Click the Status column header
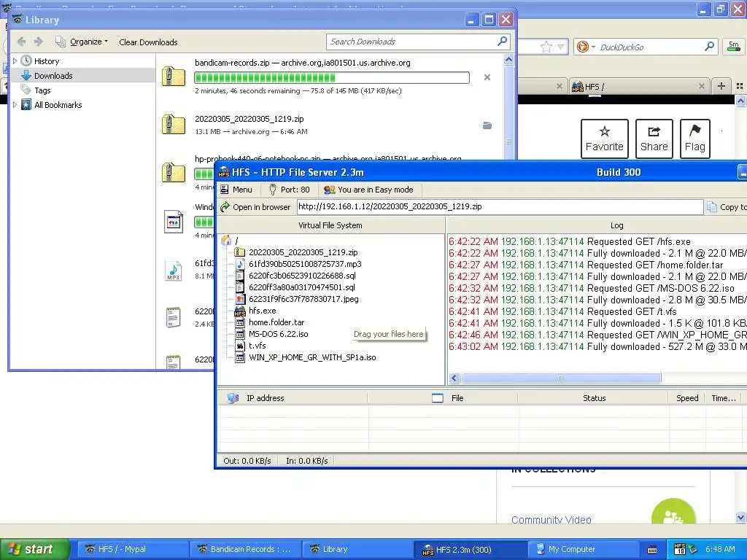The height and width of the screenshot is (560, 747). pyautogui.click(x=594, y=398)
